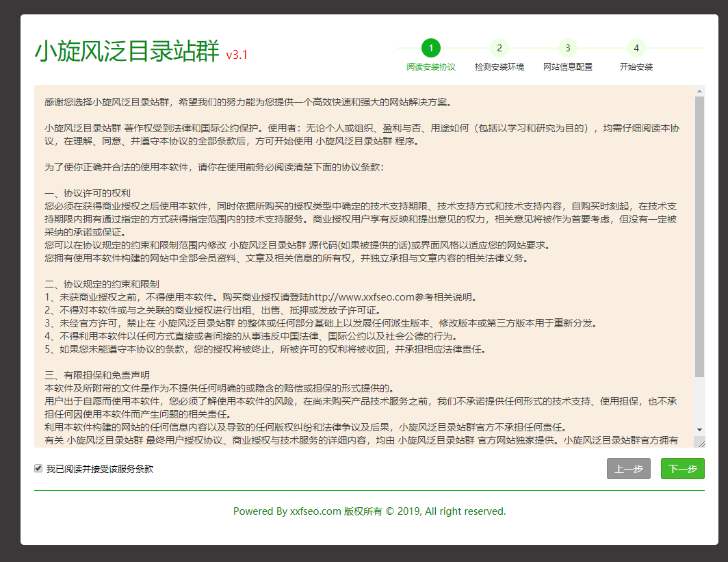Click the label text 我已阅读并接受该服务条款
728x562 pixels.
[100, 469]
